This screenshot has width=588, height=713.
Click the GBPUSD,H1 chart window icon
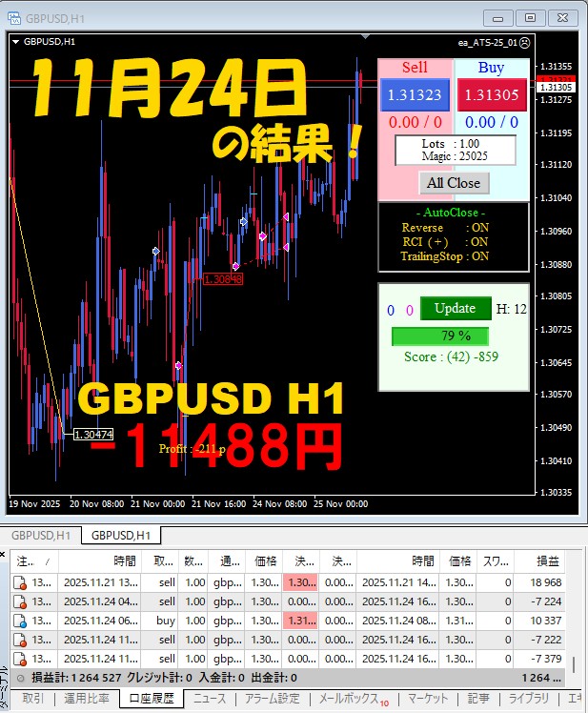[x=14, y=19]
